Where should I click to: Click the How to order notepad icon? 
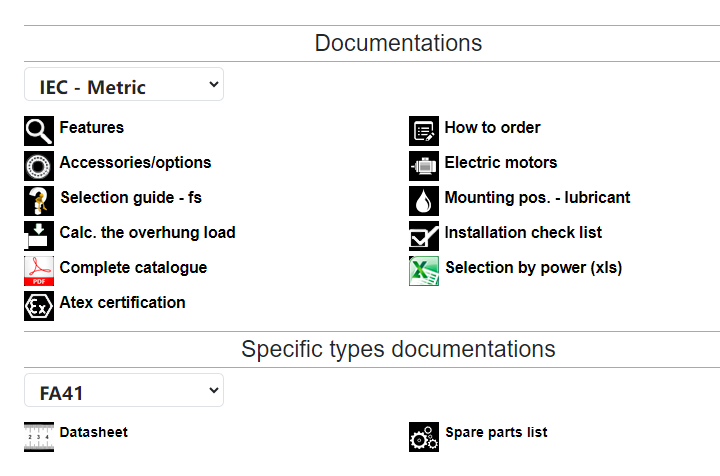tap(424, 131)
